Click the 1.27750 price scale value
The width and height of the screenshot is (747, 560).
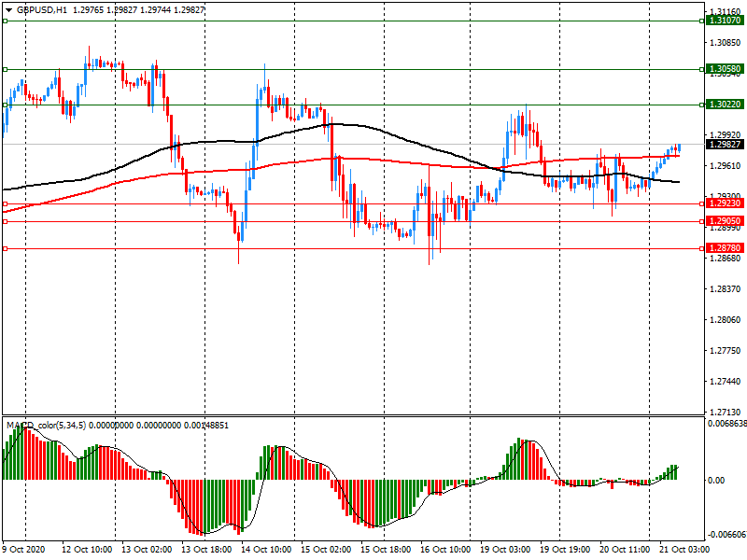(x=726, y=351)
